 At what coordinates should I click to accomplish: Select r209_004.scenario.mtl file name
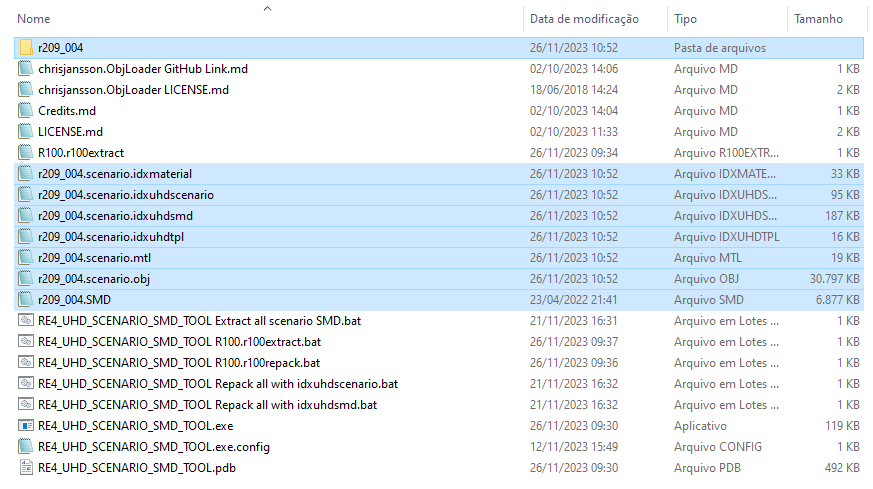95,258
